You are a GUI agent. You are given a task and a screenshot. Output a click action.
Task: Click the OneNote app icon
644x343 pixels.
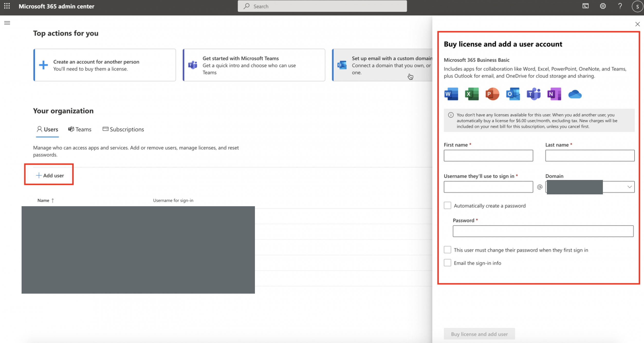point(554,94)
